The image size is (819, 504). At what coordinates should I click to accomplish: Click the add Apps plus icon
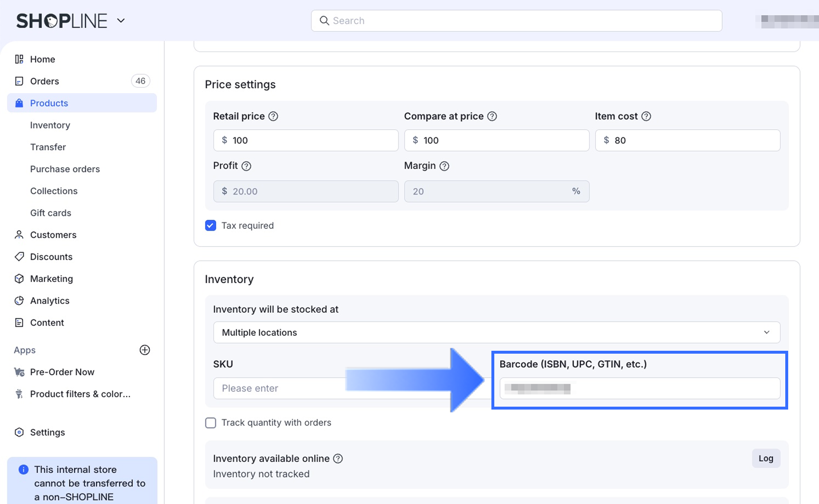pyautogui.click(x=145, y=350)
